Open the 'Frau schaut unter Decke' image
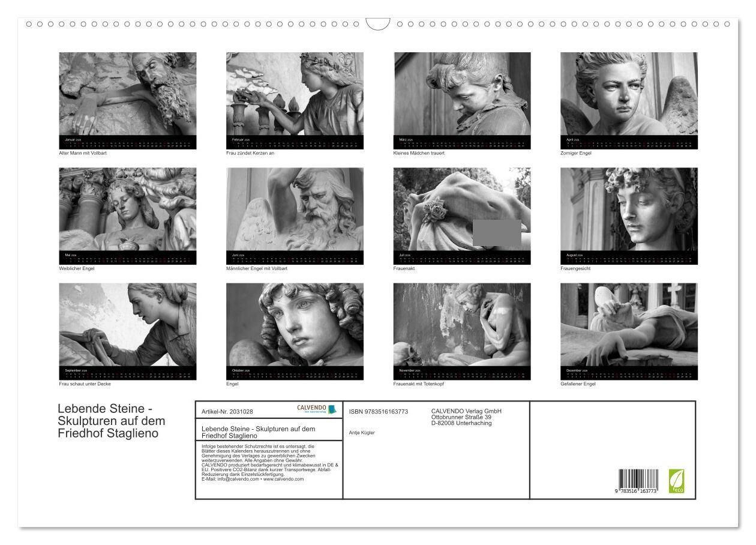 pyautogui.click(x=127, y=325)
